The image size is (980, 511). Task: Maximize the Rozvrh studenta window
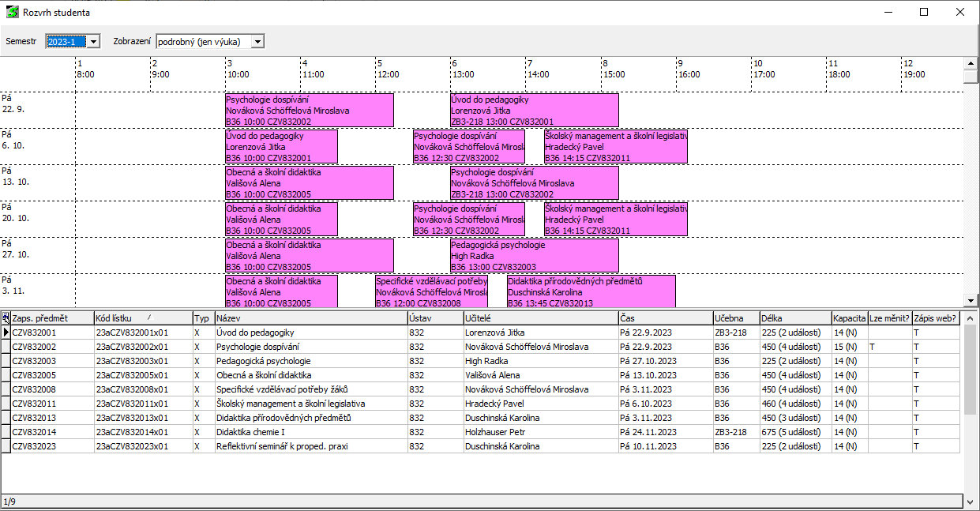(924, 13)
